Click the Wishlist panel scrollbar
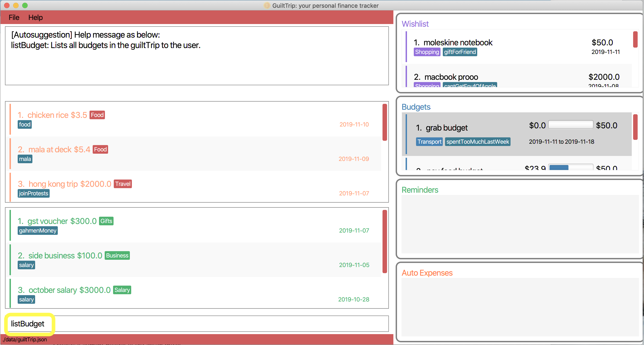Image resolution: width=644 pixels, height=345 pixels. click(x=635, y=39)
